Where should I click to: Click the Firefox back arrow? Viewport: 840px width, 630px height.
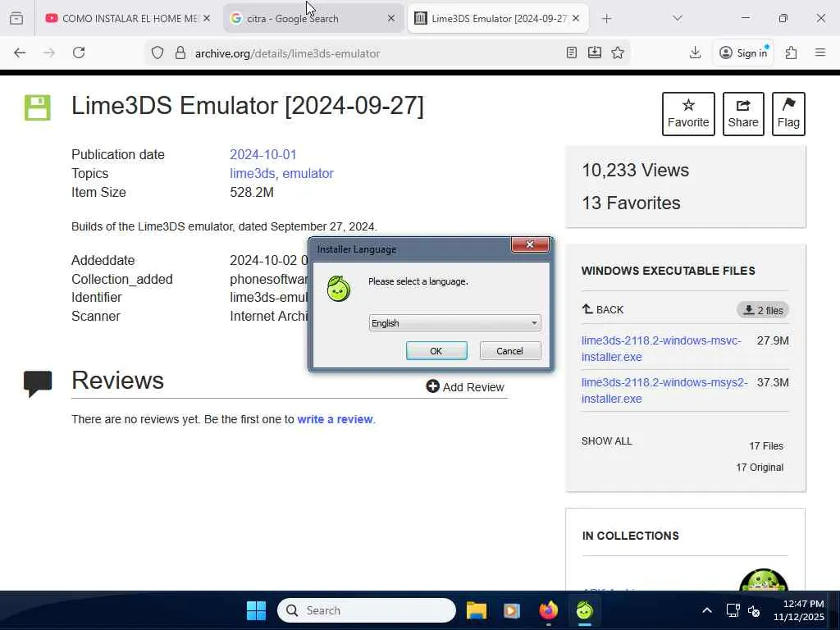(20, 52)
